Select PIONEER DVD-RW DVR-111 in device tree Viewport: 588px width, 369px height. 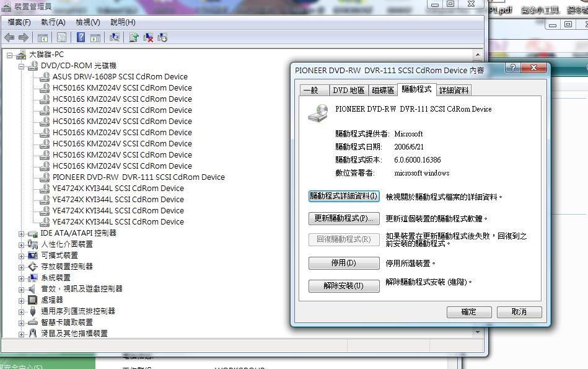(x=139, y=177)
